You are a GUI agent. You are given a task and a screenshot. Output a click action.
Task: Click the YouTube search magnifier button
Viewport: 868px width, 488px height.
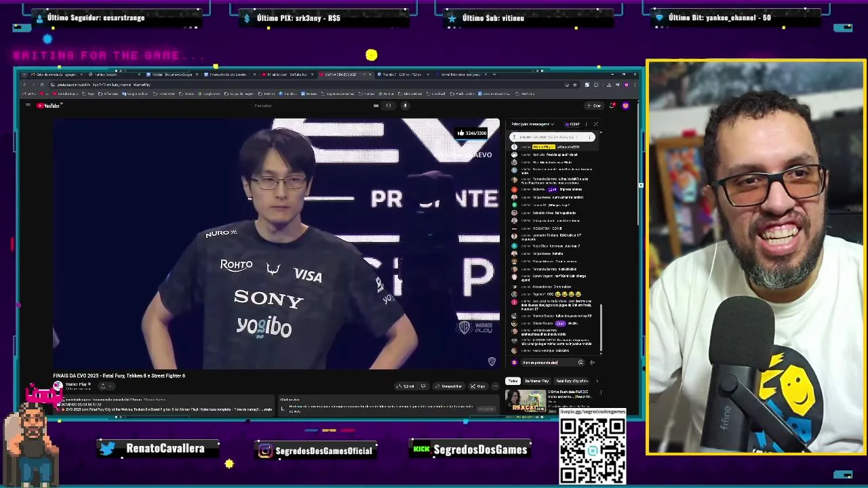(389, 105)
